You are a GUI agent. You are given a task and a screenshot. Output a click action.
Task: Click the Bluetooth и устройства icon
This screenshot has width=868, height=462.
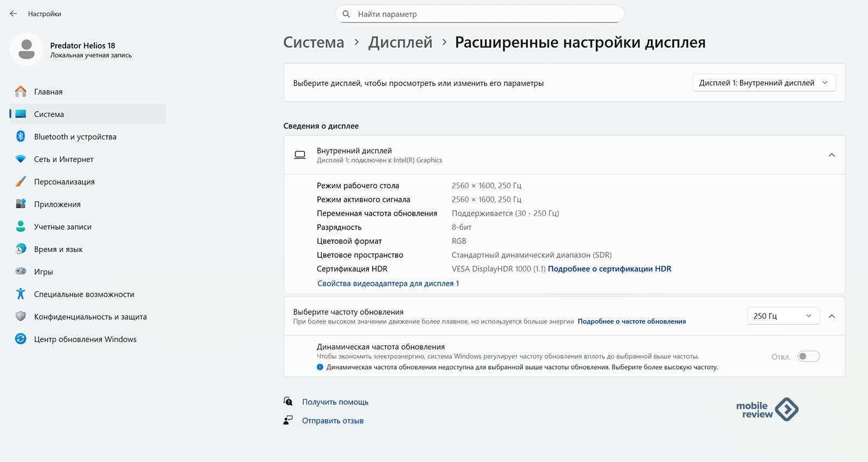[21, 137]
